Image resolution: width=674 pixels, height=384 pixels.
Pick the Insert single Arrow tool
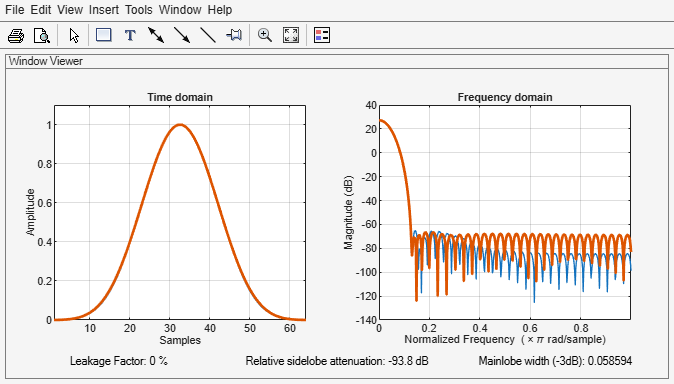tap(182, 35)
